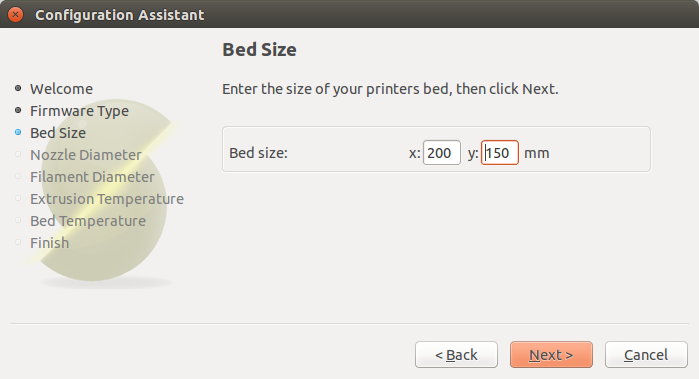Focus the bed size x input field
This screenshot has width=699, height=379.
pos(441,152)
